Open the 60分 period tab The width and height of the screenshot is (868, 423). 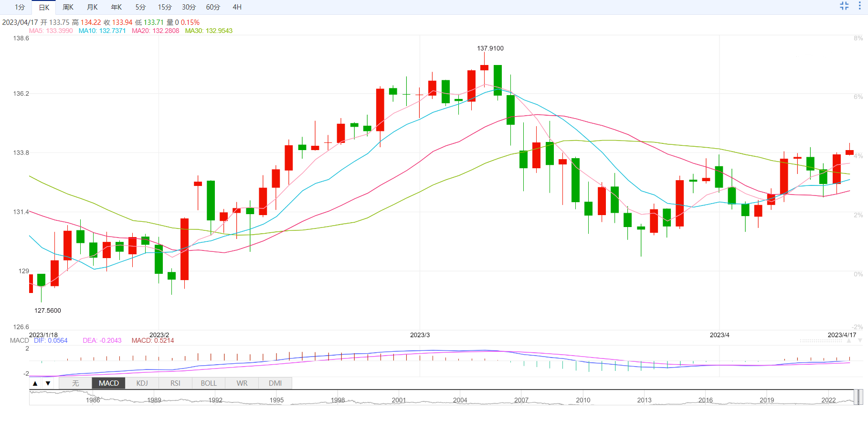(x=213, y=7)
